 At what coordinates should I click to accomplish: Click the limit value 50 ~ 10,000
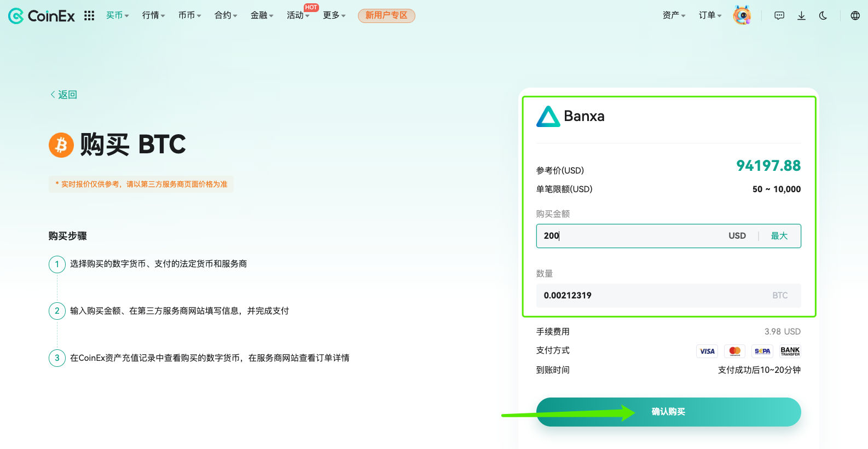point(777,189)
